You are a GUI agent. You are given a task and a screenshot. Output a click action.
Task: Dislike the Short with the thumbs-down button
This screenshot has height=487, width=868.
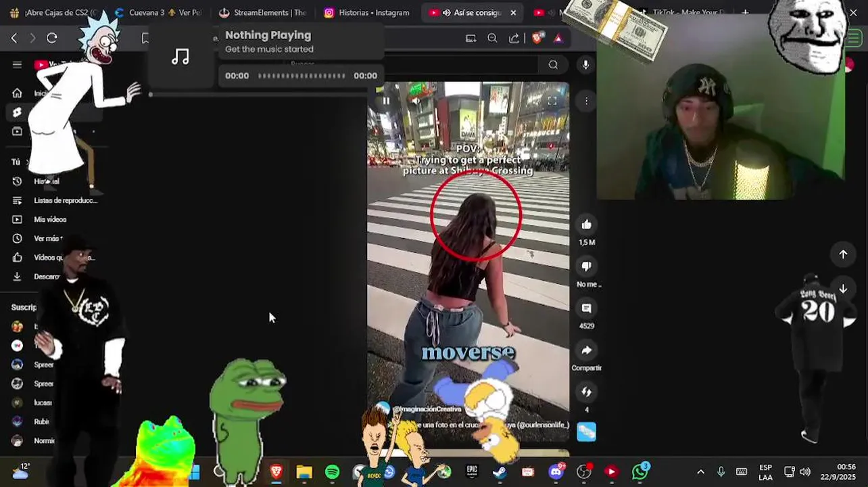coord(586,266)
